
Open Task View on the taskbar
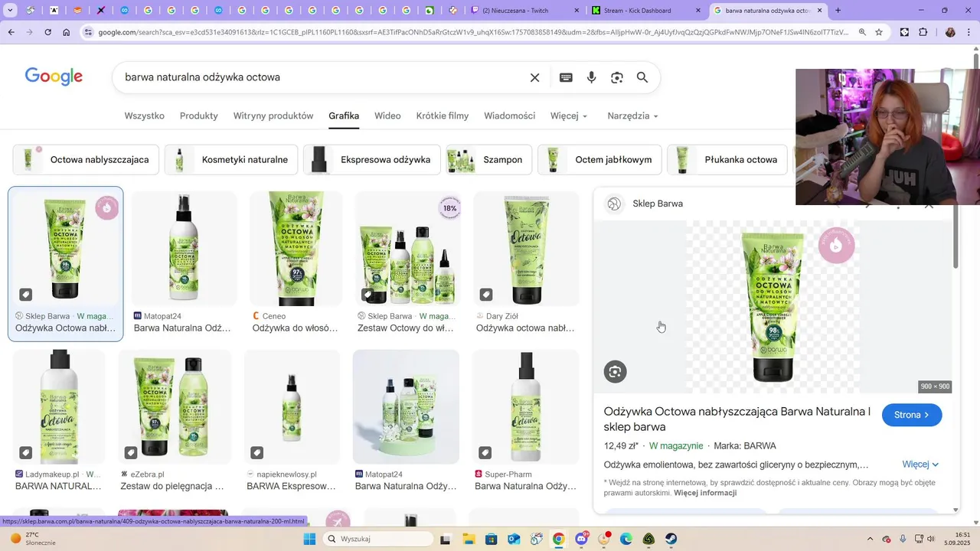(x=446, y=539)
